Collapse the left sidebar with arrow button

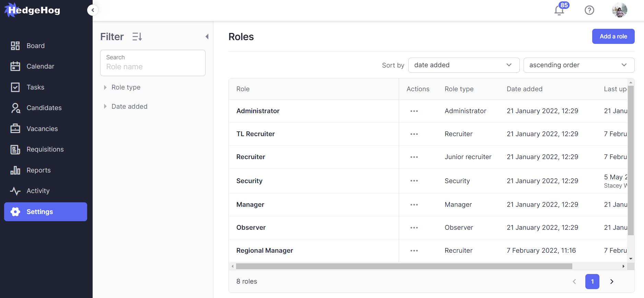click(x=93, y=10)
